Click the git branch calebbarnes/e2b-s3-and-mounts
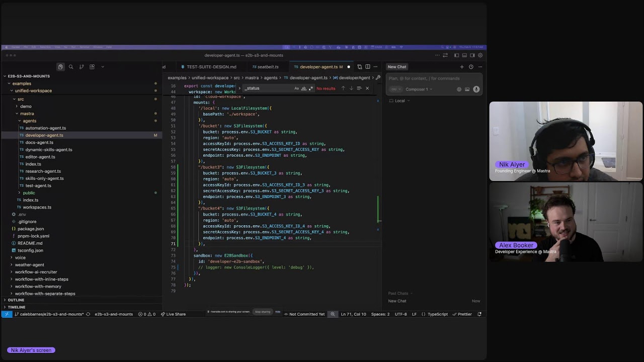 (x=49, y=314)
